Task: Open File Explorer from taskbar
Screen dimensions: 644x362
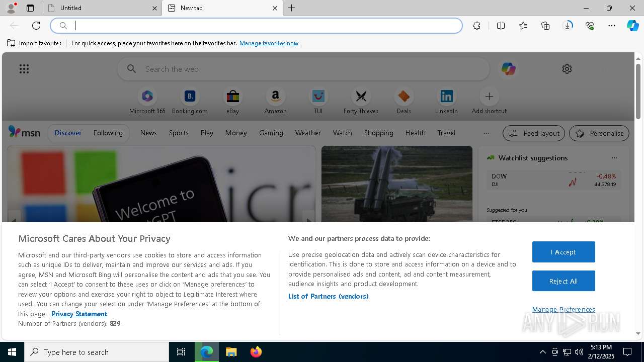Action: [231, 352]
